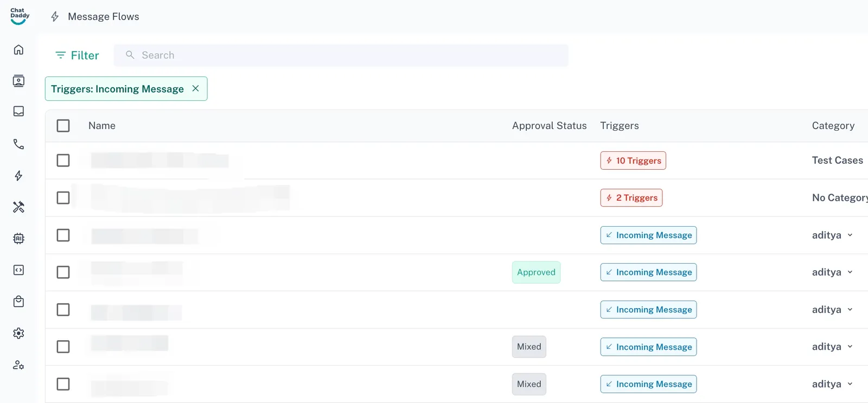Open the lightning bolt automation sidebar icon
This screenshot has width=868, height=403.
[18, 176]
